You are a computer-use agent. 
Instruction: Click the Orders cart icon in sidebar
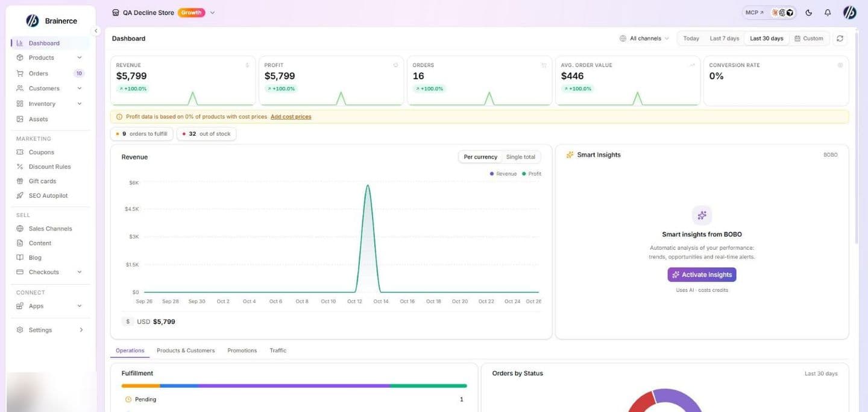[20, 74]
